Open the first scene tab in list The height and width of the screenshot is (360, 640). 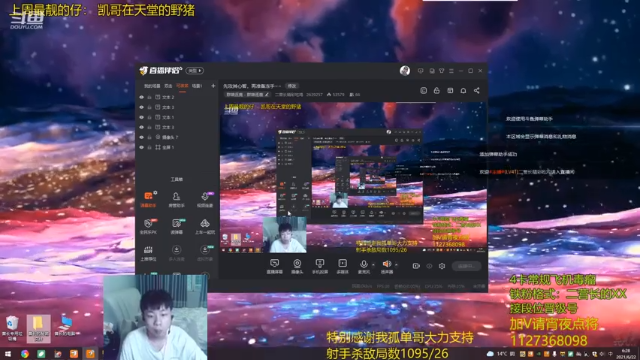152,86
